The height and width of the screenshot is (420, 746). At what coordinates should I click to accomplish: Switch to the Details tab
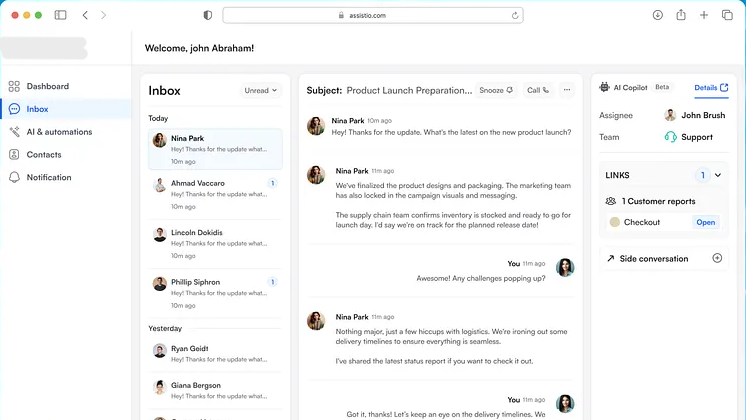(711, 88)
